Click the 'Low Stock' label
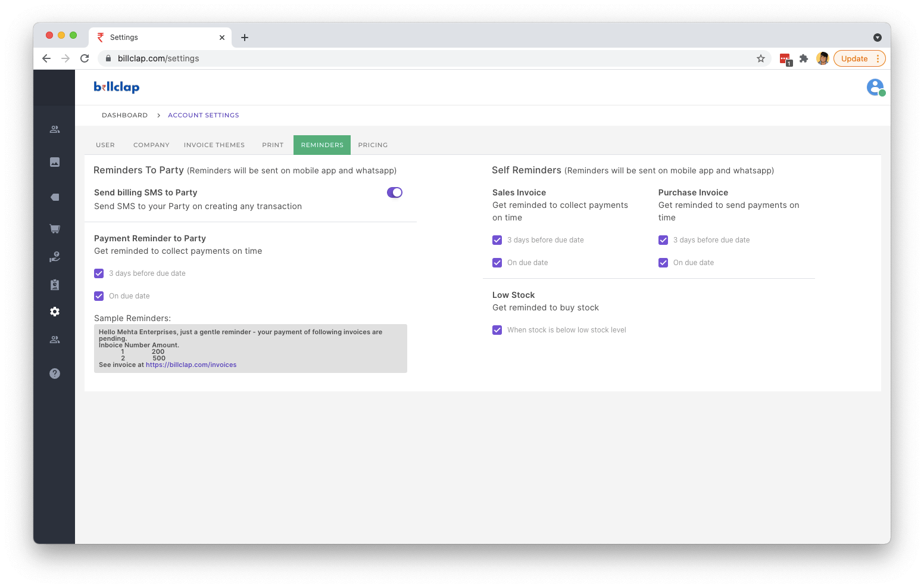 click(x=513, y=295)
